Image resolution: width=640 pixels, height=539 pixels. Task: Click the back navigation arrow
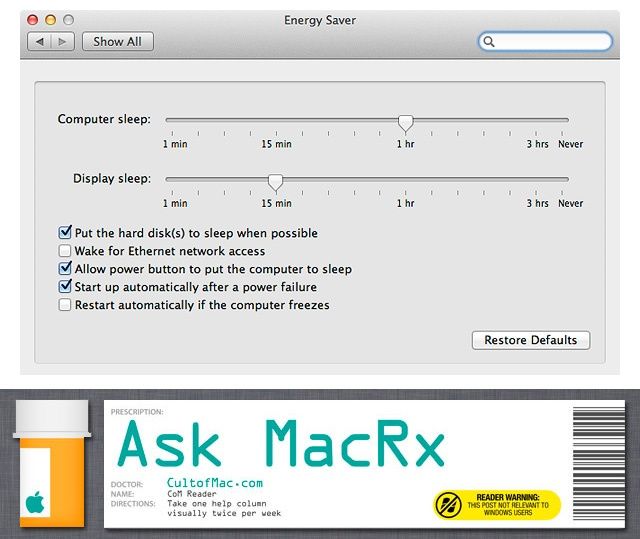click(x=40, y=42)
